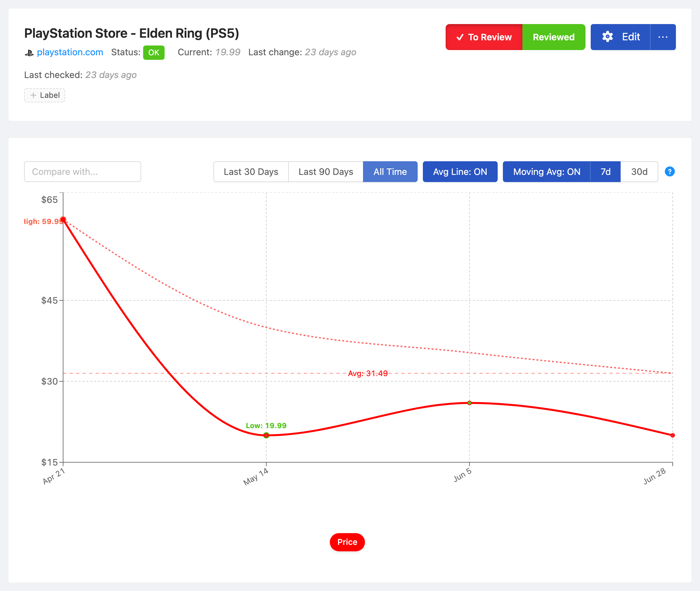Click the $45 y-axis label
Image resolution: width=700 pixels, height=591 pixels.
[49, 300]
